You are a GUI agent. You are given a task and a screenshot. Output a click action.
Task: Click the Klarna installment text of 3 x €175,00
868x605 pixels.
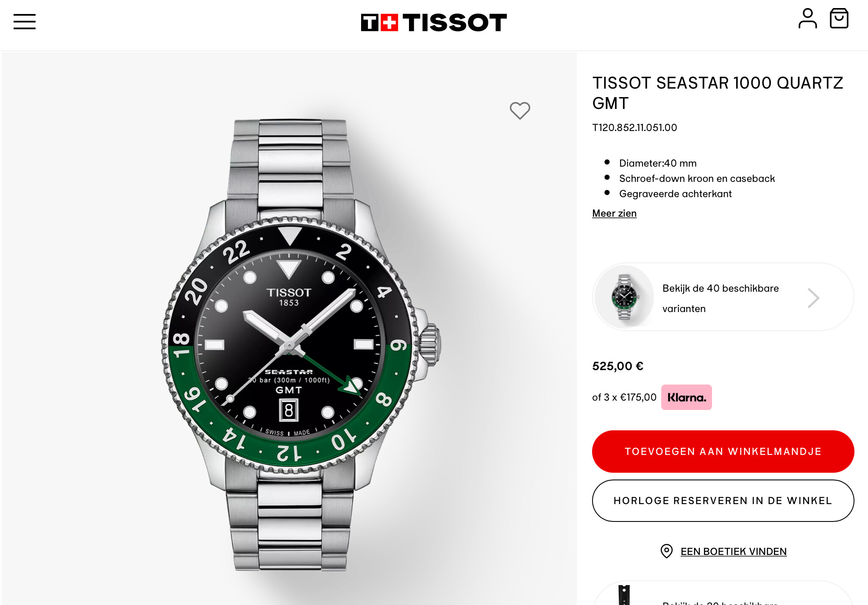(x=624, y=397)
